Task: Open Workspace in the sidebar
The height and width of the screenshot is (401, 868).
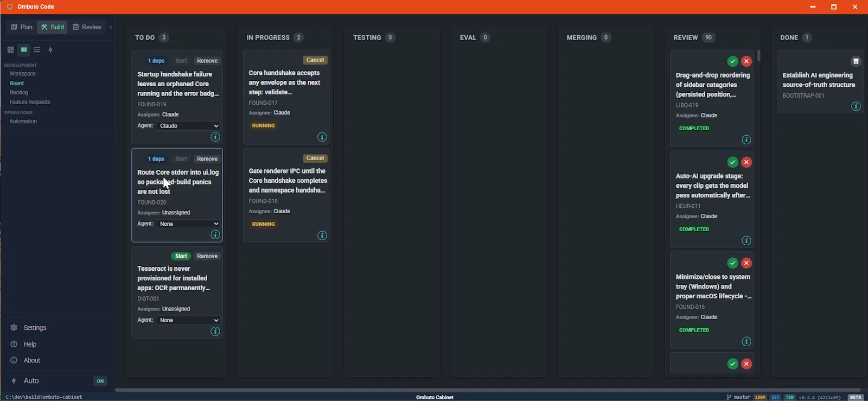Action: tap(23, 74)
